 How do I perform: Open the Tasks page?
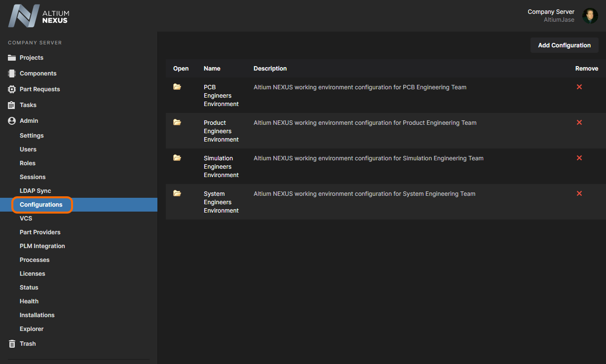28,105
